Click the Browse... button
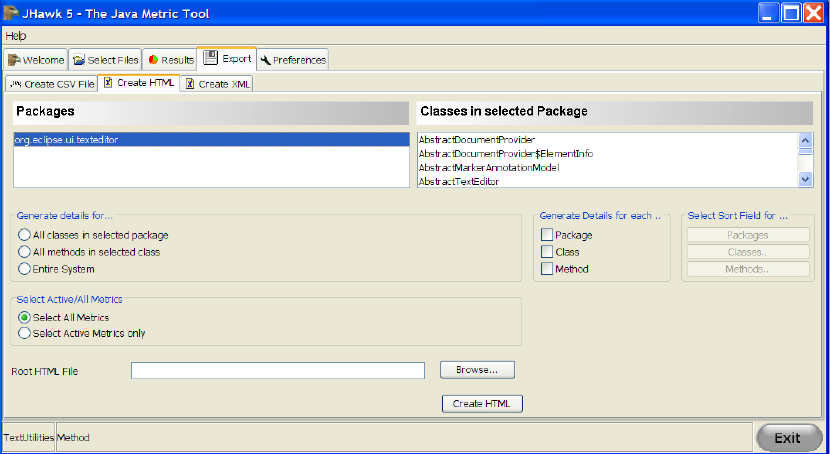 (477, 370)
